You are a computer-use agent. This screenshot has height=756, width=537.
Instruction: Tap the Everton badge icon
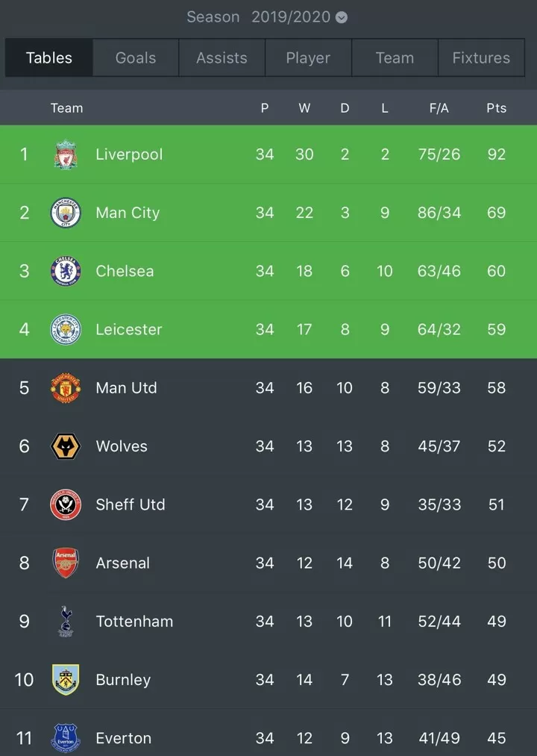[66, 737]
